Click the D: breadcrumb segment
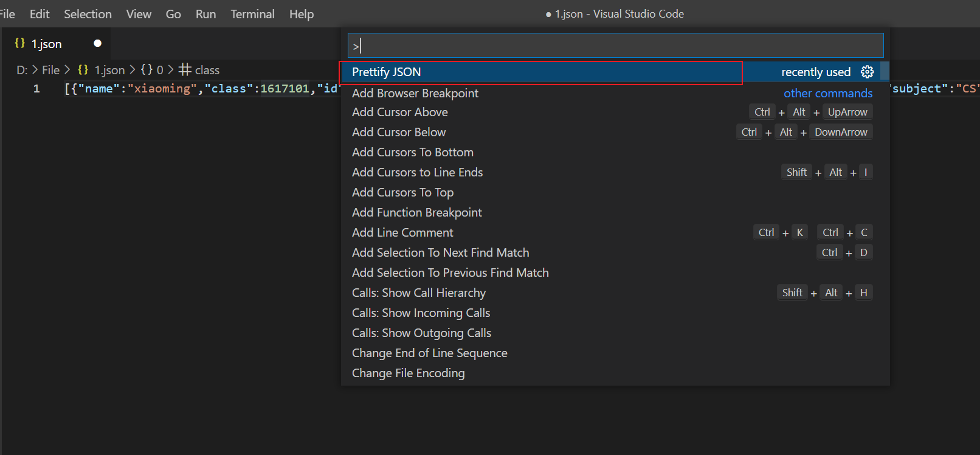980x455 pixels. coord(22,70)
